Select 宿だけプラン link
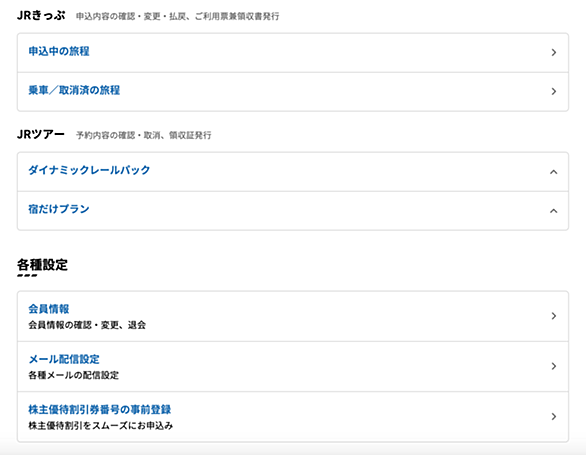The width and height of the screenshot is (586, 455). 59,209
